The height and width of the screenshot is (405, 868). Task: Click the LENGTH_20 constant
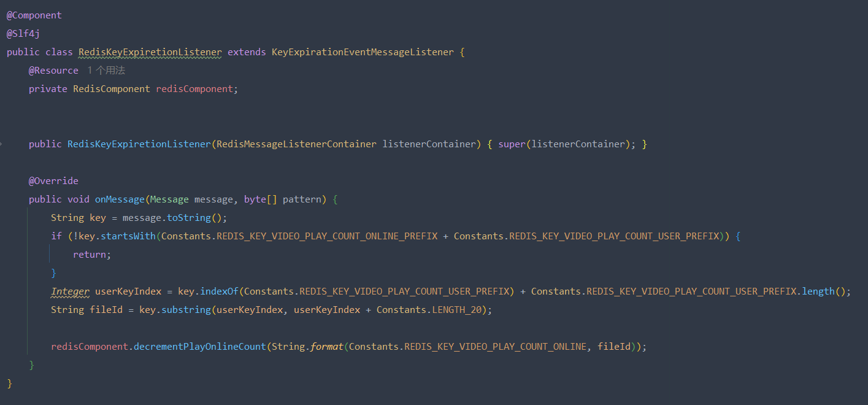tap(457, 310)
